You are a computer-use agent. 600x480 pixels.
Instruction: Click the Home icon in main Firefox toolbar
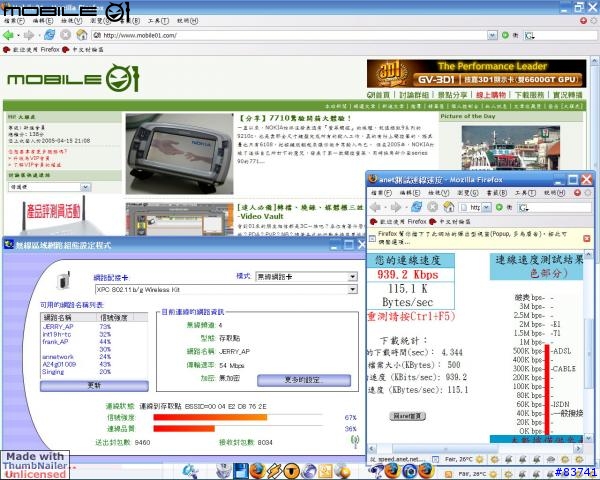click(82, 35)
